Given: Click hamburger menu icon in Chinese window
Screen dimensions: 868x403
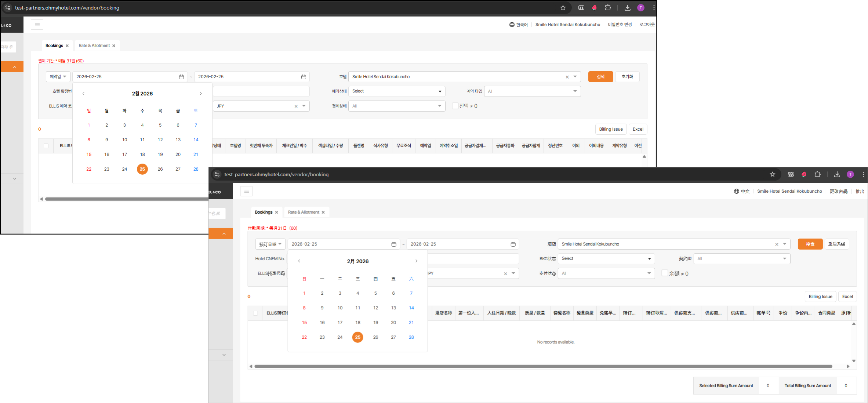Looking at the screenshot, I should click(x=246, y=191).
